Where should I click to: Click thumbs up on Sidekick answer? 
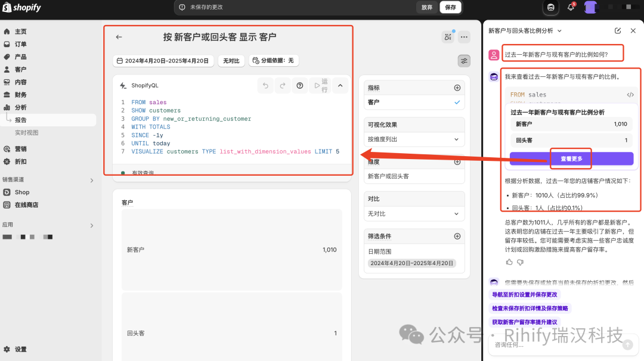[x=509, y=262]
